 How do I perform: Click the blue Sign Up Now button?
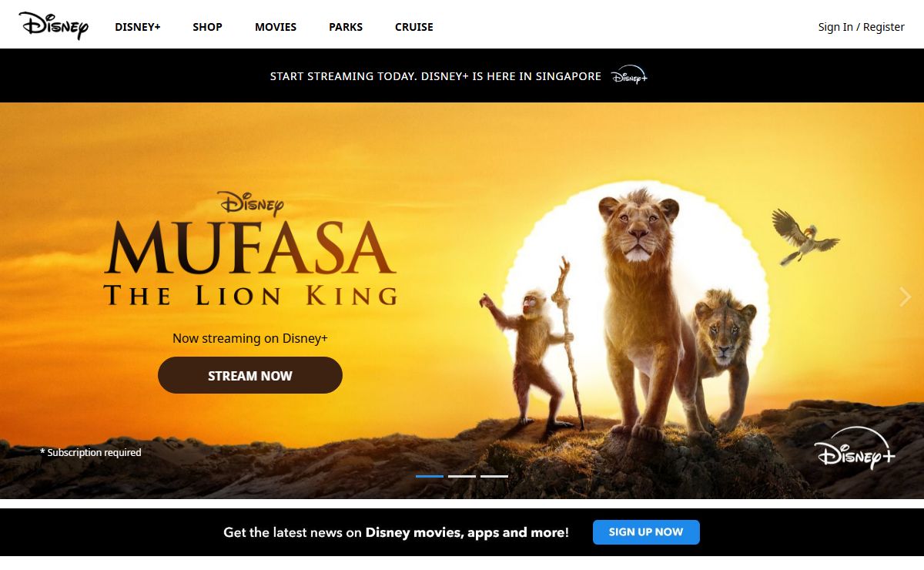tap(646, 532)
